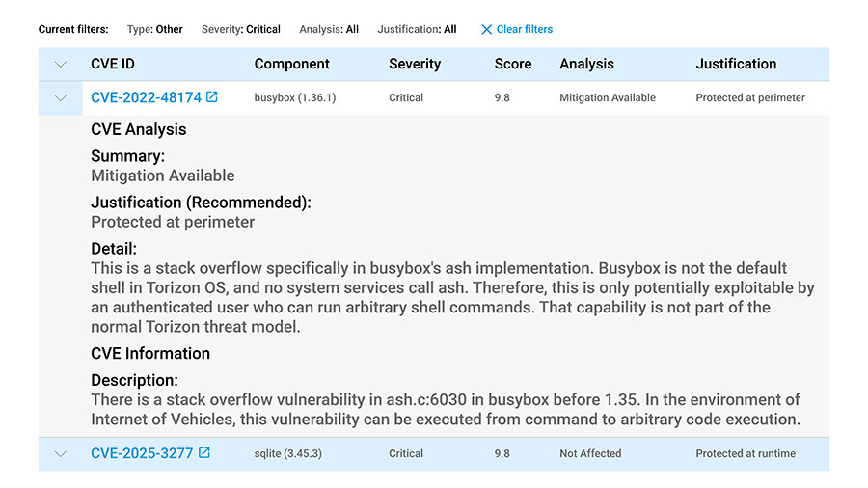The width and height of the screenshot is (868, 488).
Task: Open external link icon for CVE-2022-48174
Action: [212, 97]
